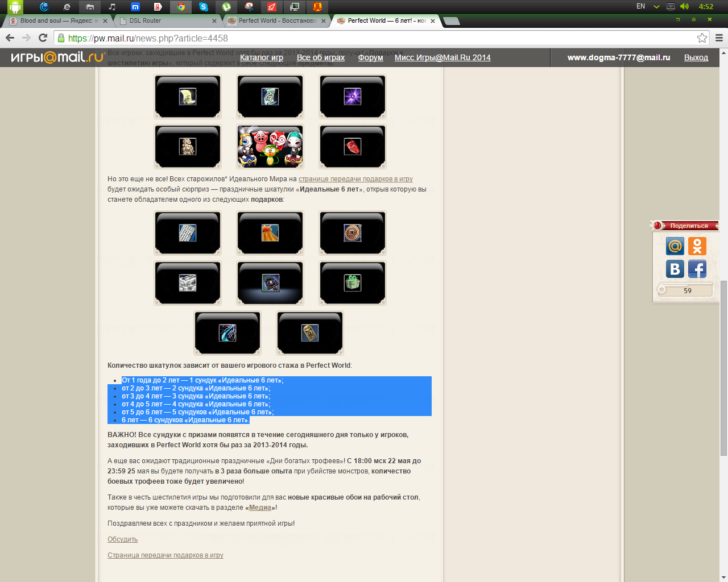Open the file manager taskbar icon

89,7
